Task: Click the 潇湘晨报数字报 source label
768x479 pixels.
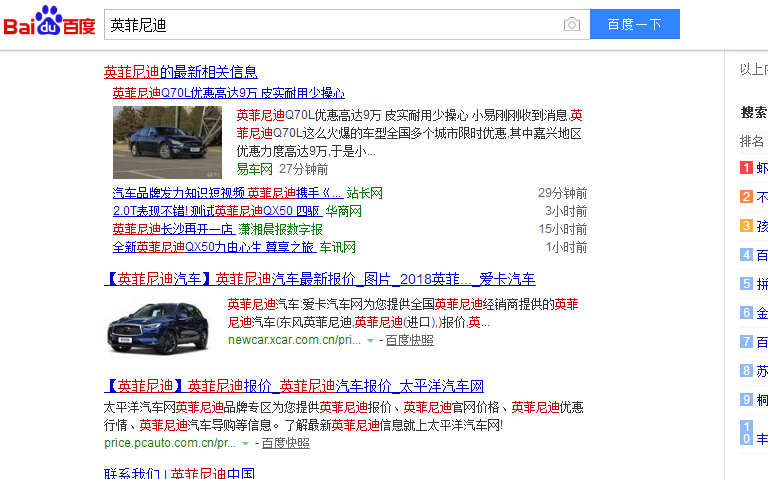Action: click(x=281, y=229)
